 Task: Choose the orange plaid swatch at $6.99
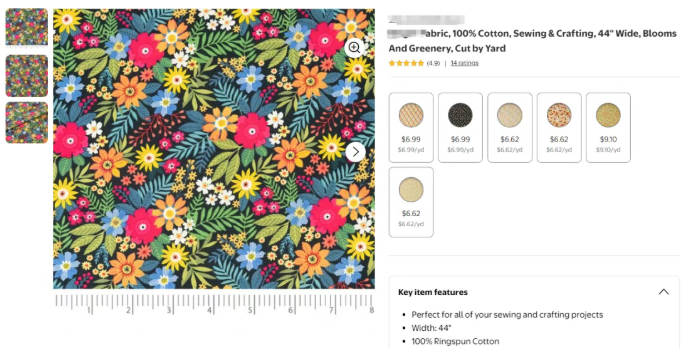click(x=411, y=127)
